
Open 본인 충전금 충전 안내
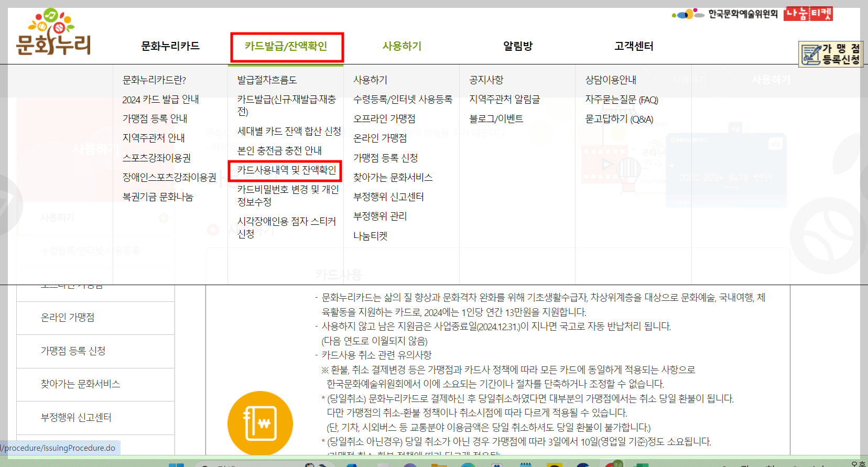279,150
